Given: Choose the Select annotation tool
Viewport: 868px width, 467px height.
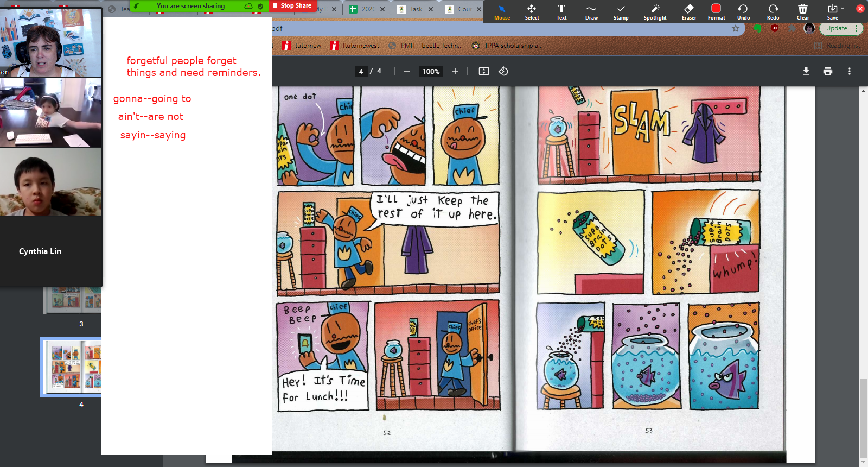Looking at the screenshot, I should [x=532, y=11].
